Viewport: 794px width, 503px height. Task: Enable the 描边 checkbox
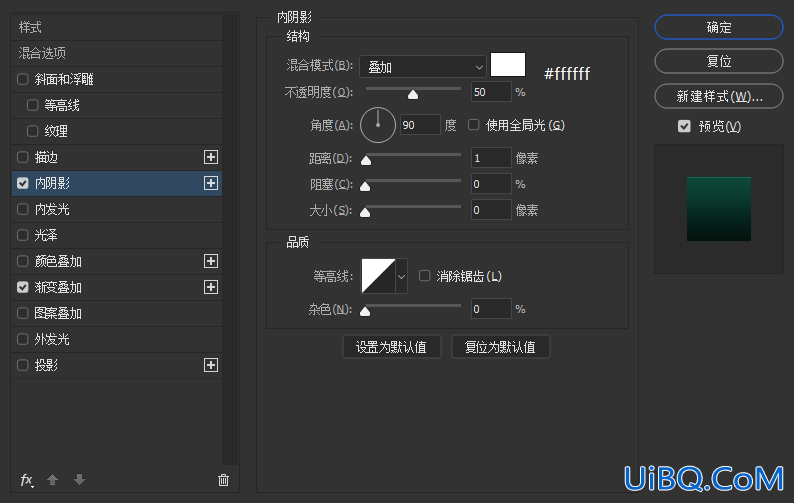[x=22, y=157]
